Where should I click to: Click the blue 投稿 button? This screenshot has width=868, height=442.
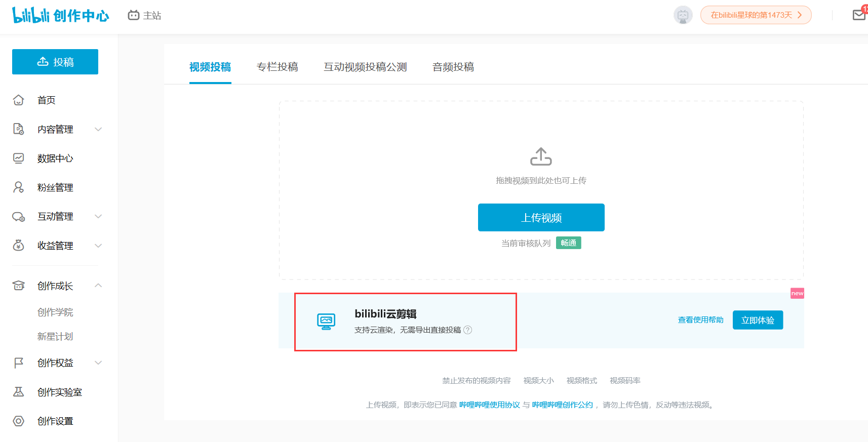(x=55, y=62)
